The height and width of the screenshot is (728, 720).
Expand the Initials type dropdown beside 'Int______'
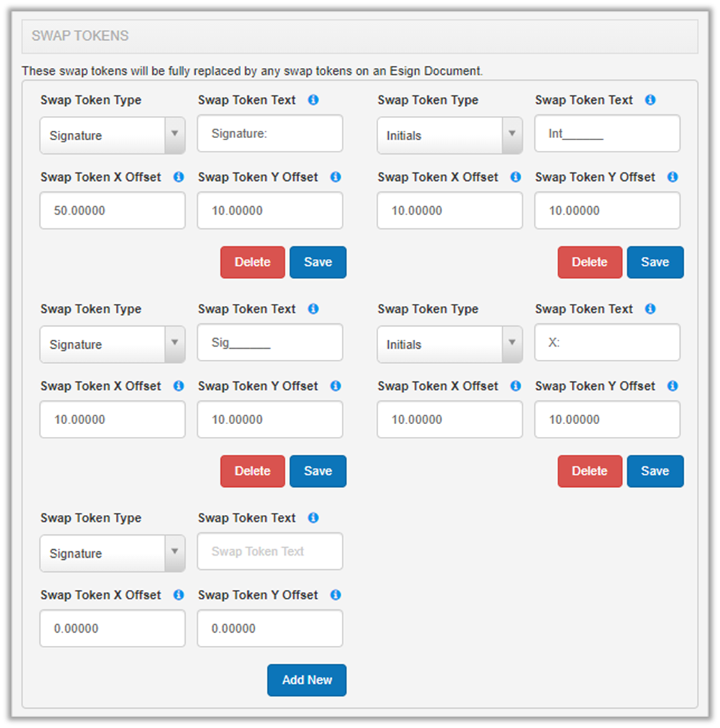coord(450,136)
